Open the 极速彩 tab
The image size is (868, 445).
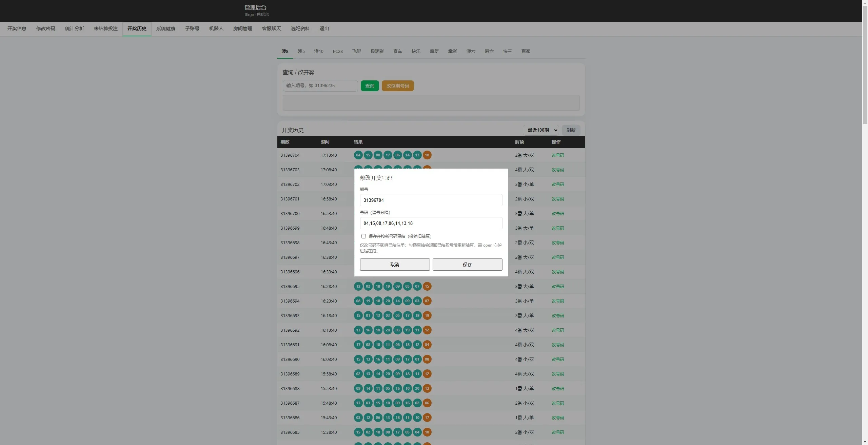377,51
